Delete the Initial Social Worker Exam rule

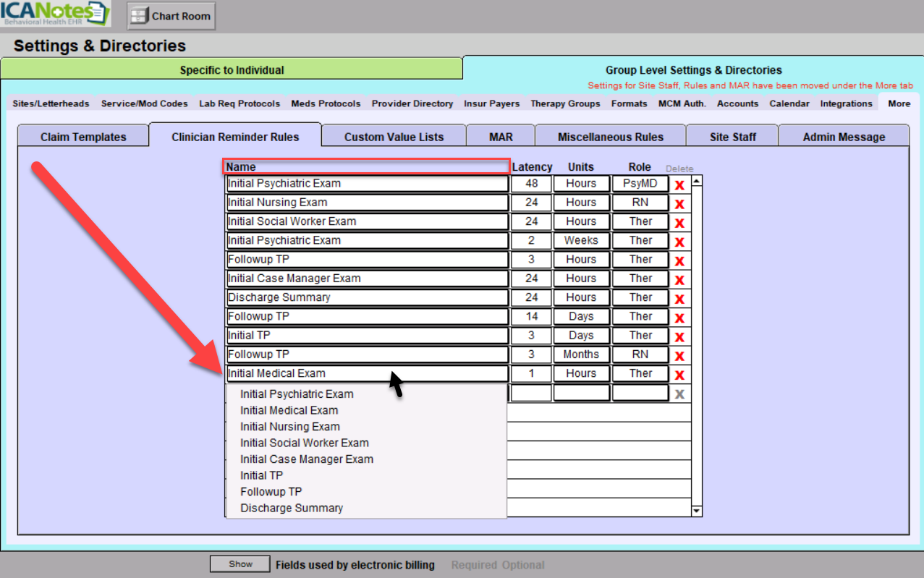pyautogui.click(x=679, y=223)
